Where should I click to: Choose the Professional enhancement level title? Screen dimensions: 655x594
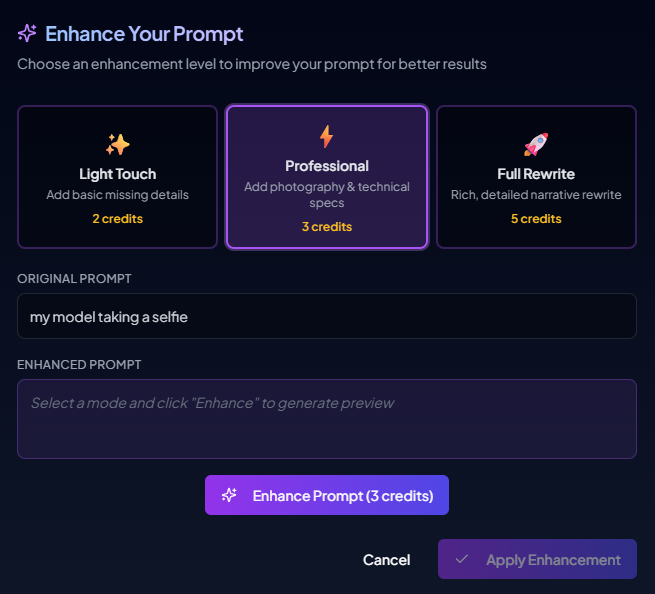tap(327, 166)
